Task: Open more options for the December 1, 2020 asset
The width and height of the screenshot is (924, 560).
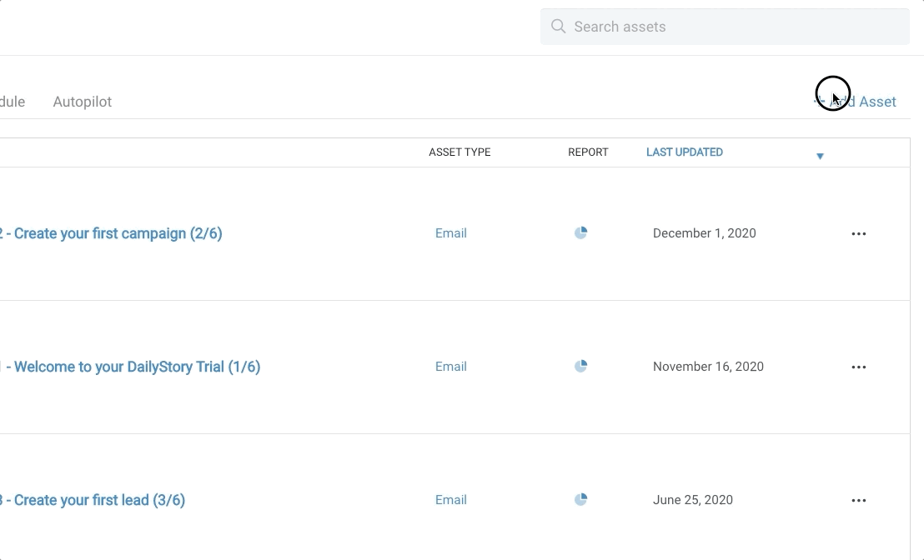Action: (858, 234)
